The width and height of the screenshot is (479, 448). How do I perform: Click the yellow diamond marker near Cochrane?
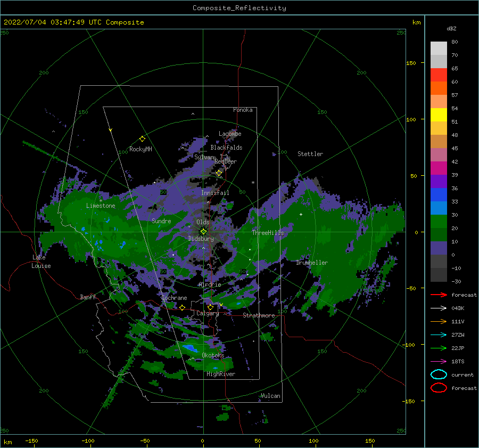(x=183, y=308)
